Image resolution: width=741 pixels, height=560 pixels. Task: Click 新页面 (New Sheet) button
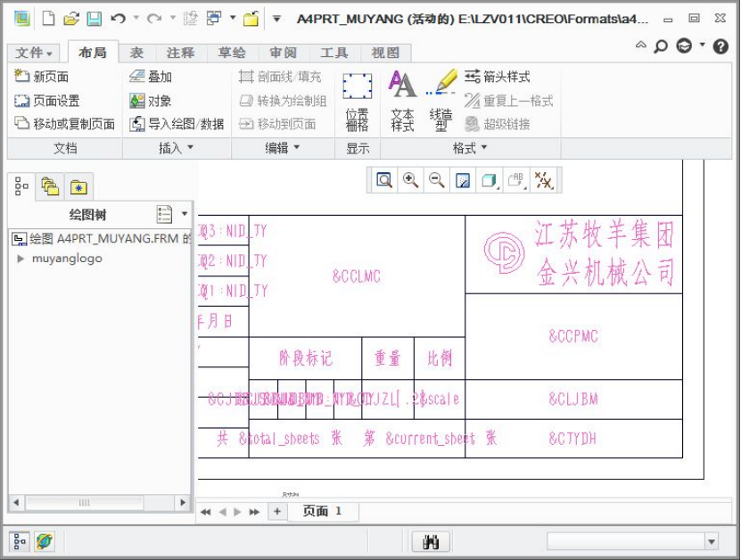click(x=42, y=76)
